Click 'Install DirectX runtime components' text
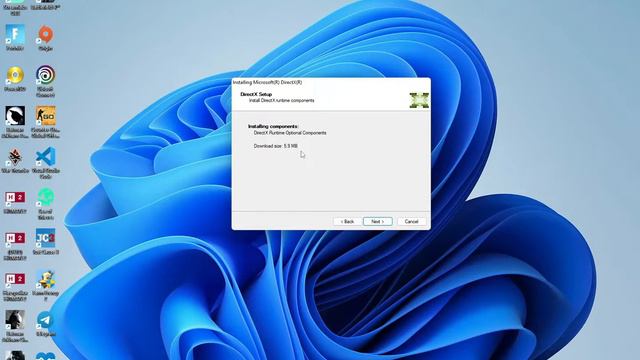This screenshot has width=640, height=360. [x=282, y=100]
